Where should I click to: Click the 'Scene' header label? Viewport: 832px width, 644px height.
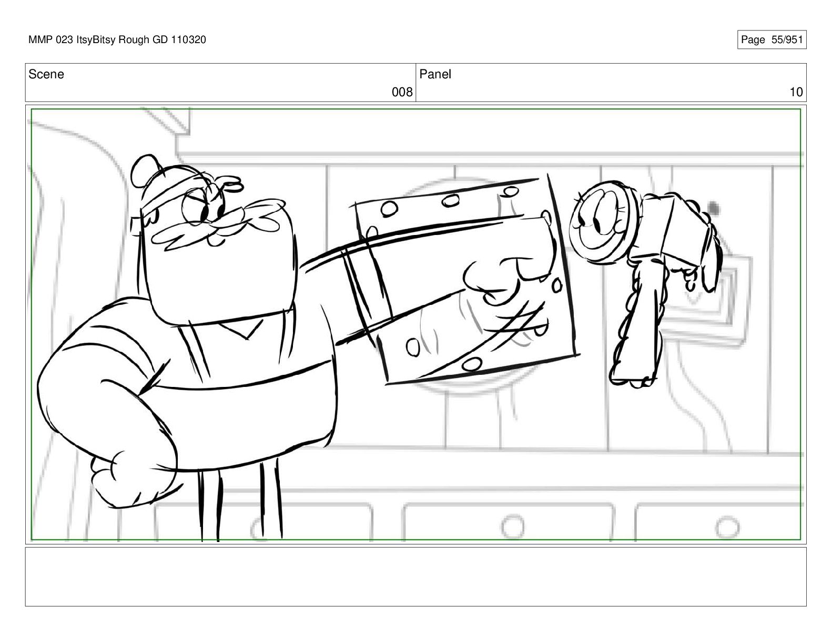tap(46, 74)
